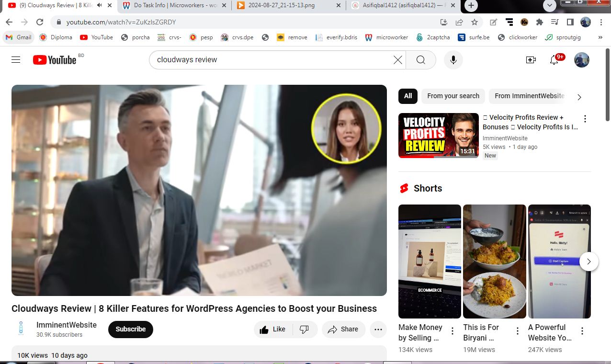Screen dimensions: 611x364
Task: Select the 'All' filter chip
Action: tap(408, 96)
